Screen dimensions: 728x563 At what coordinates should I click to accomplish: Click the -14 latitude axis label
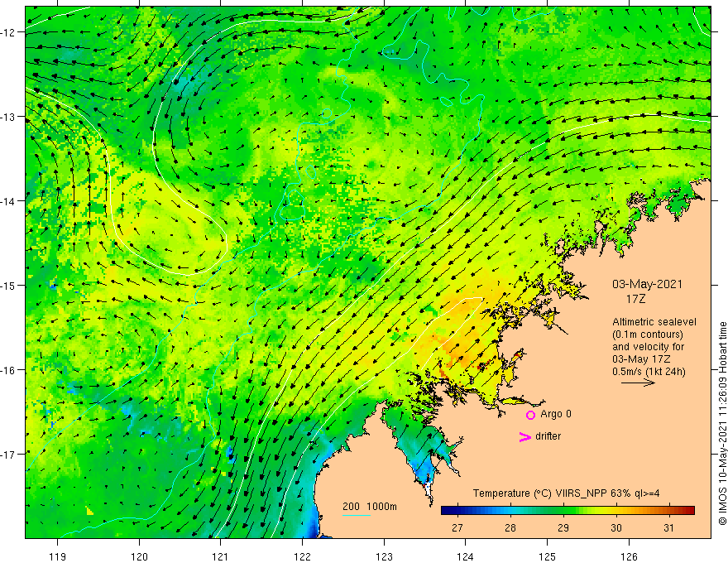click(x=8, y=201)
